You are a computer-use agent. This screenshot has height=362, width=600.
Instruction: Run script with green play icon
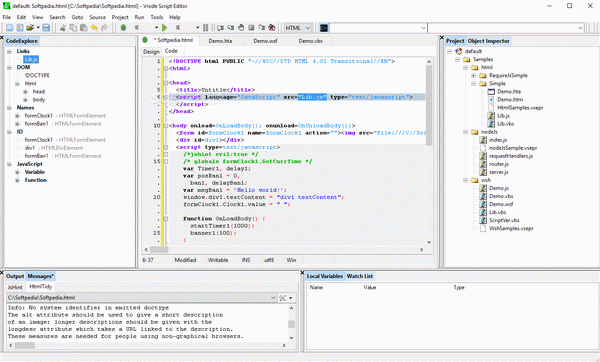(x=165, y=28)
